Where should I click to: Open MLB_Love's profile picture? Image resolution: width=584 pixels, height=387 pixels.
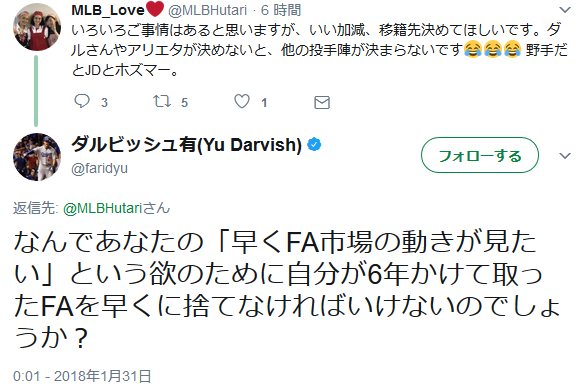[37, 27]
